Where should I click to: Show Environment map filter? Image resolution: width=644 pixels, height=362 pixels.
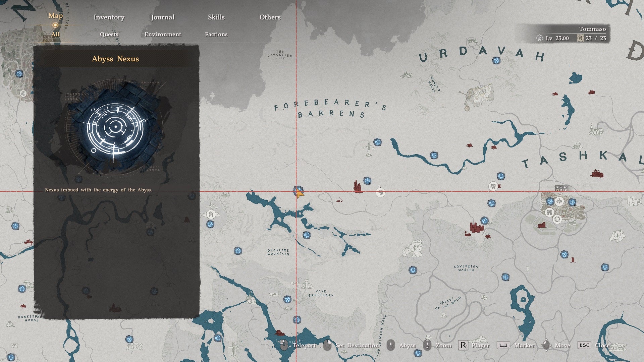163,34
